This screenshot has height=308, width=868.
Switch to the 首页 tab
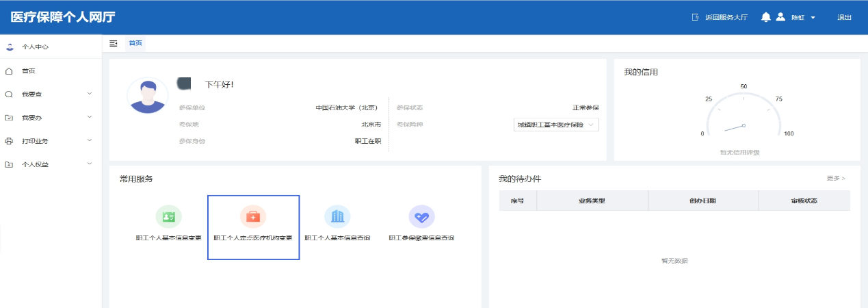coord(135,43)
